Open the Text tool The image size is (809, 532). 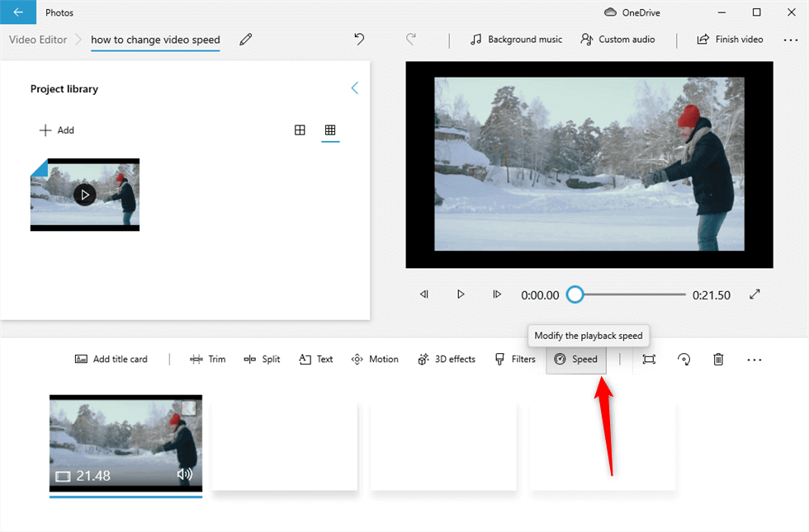click(x=315, y=360)
